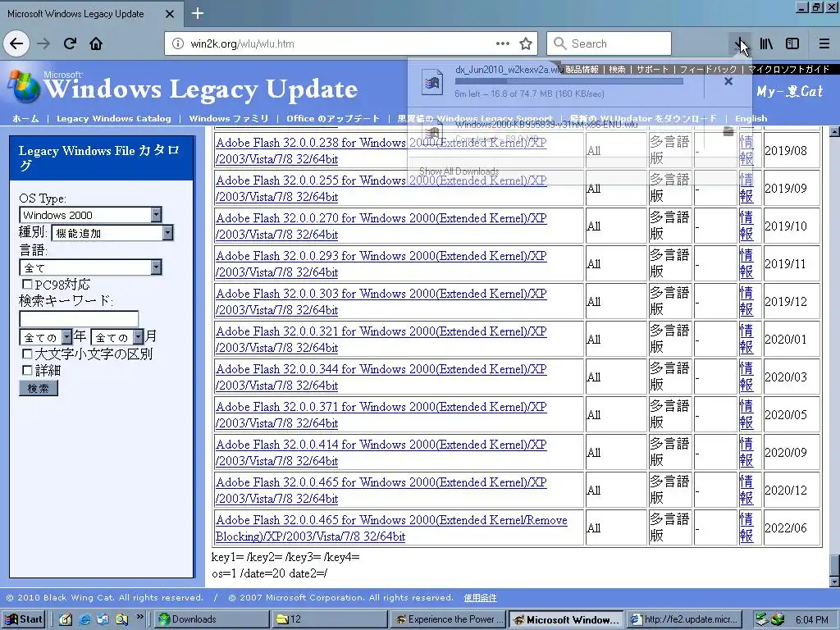This screenshot has width=840, height=630.
Task: Open Adobe Flash 32.0.0.238 link
Action: (381, 151)
